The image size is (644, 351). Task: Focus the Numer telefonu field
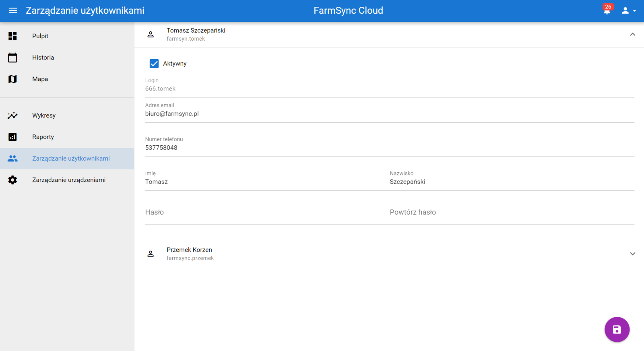coord(389,148)
